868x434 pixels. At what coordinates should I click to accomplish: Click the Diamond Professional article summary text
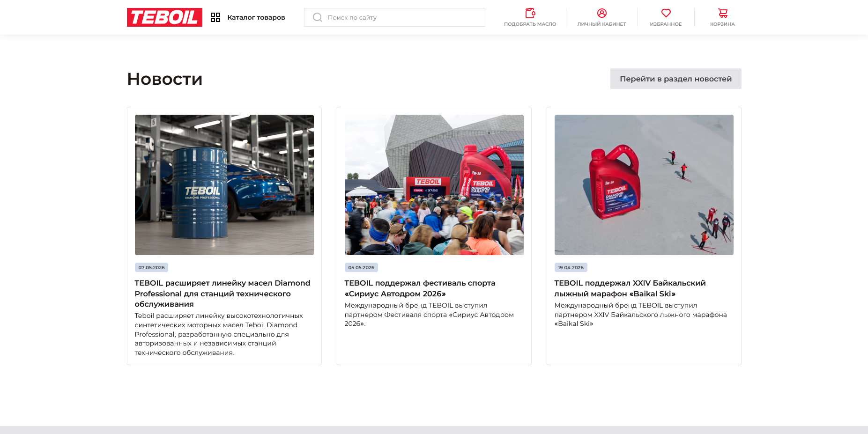(219, 334)
